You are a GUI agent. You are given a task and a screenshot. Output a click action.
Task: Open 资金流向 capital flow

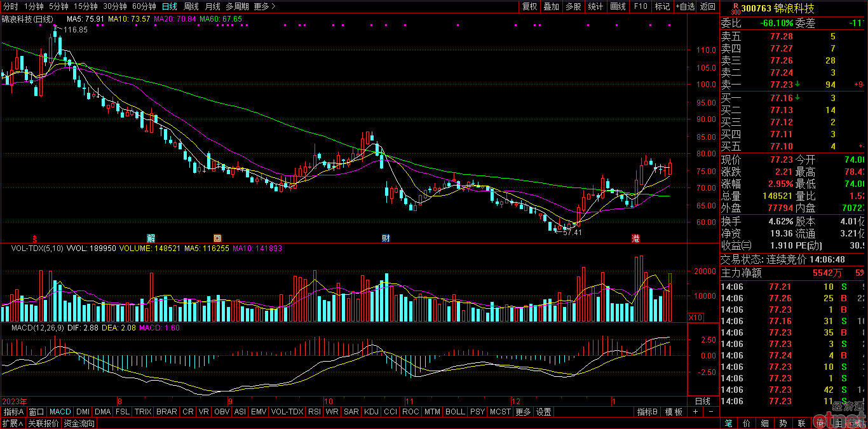click(x=79, y=423)
